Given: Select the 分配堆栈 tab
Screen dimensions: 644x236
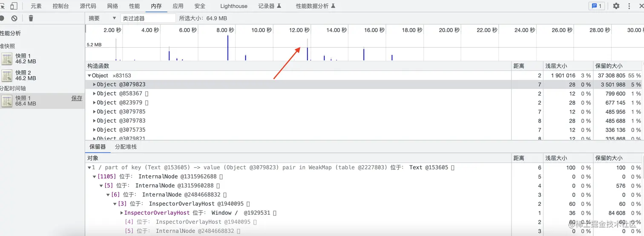Looking at the screenshot, I should point(126,147).
